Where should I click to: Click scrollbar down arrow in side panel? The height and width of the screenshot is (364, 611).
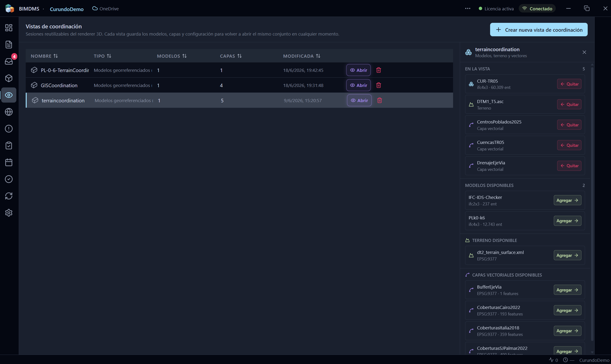[x=592, y=352]
